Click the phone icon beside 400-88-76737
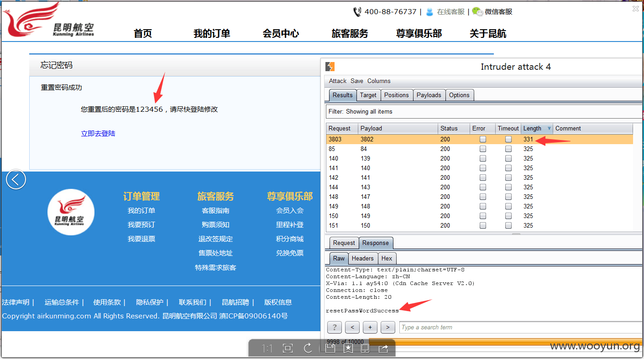 click(357, 12)
